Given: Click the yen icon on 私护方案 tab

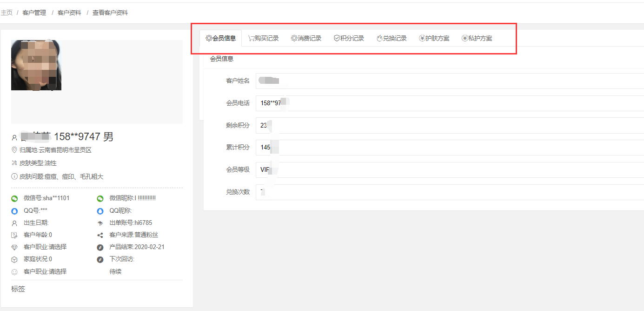Looking at the screenshot, I should tap(465, 38).
